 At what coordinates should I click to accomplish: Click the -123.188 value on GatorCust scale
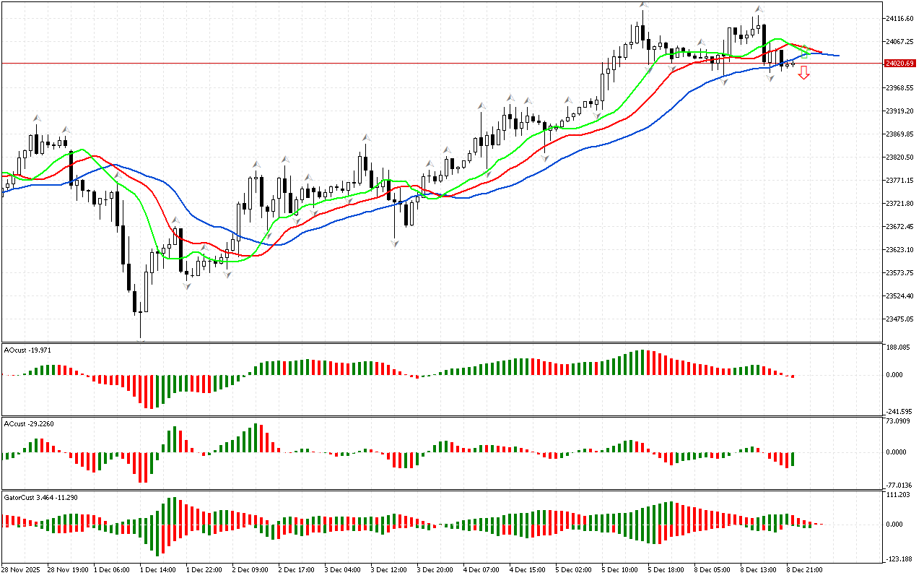tap(897, 559)
